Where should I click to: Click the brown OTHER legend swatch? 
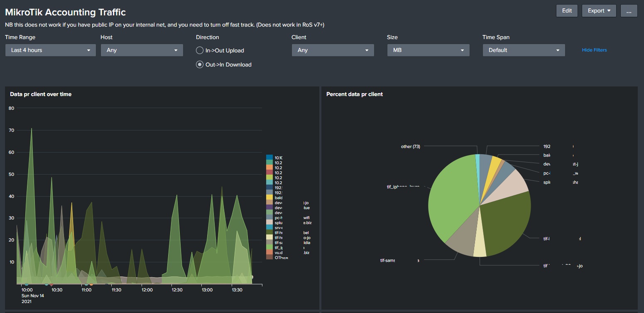269,257
